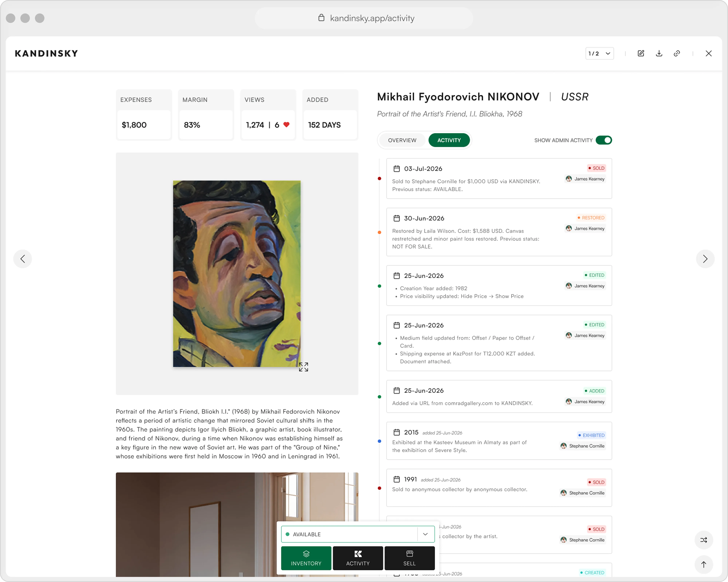
Task: Click the red timeline dot for 03-Jul-2026
Action: (379, 178)
